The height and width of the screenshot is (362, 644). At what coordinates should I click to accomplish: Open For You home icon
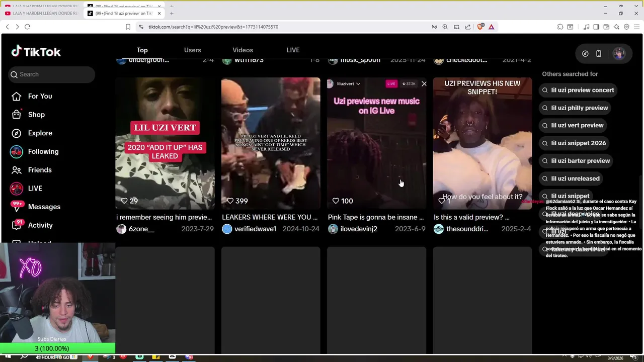point(17,96)
